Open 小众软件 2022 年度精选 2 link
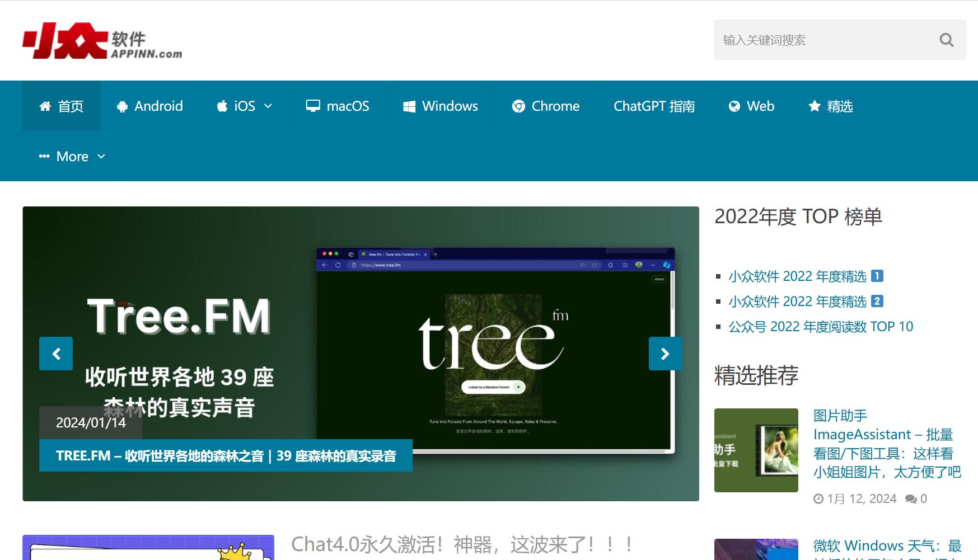978x560 pixels. pos(806,302)
